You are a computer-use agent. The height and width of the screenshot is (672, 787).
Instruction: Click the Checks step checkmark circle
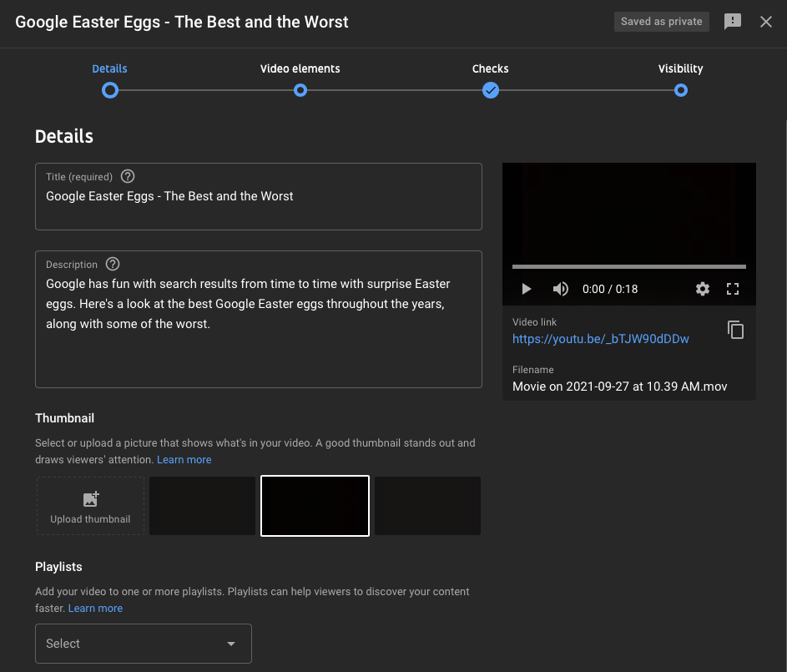[x=491, y=90]
